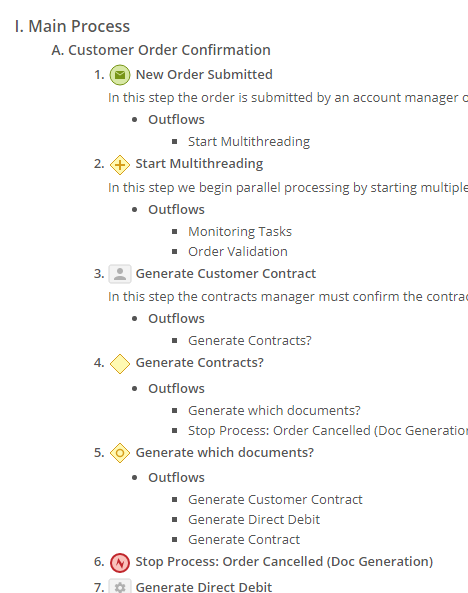Open the Start Multithreading outflow link
The image size is (468, 593).
pos(249,142)
